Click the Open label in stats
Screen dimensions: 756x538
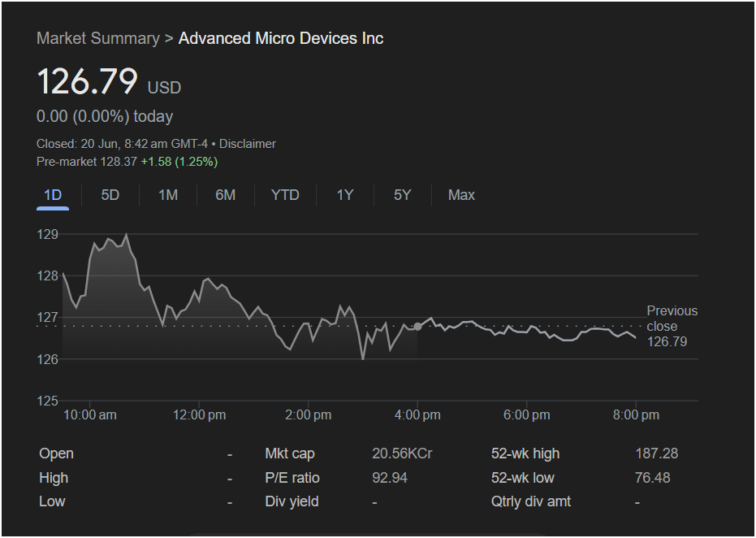point(56,453)
